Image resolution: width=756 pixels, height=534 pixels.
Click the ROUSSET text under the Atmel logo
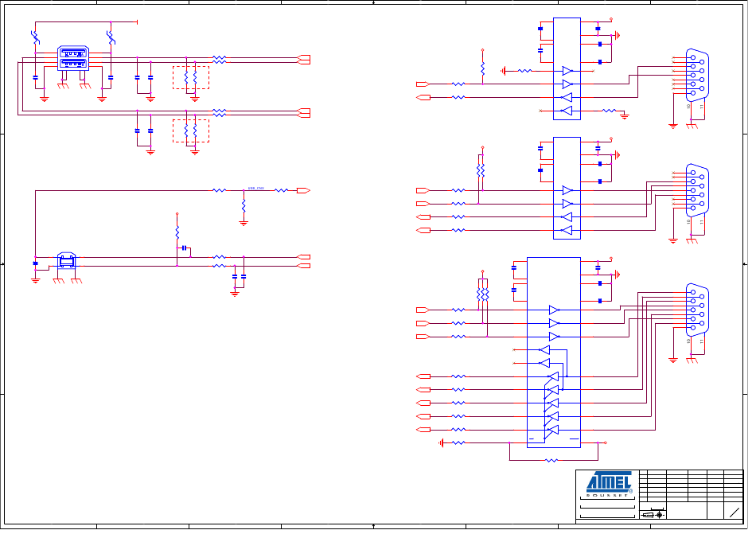607,496
